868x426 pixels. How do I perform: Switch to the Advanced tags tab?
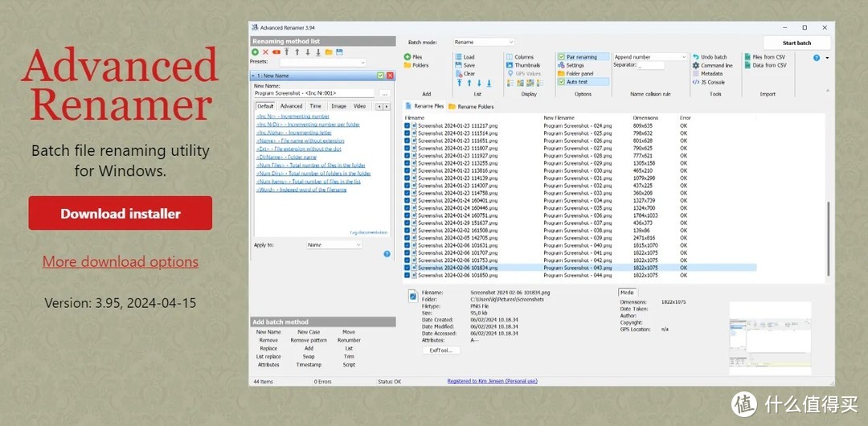[x=291, y=106]
